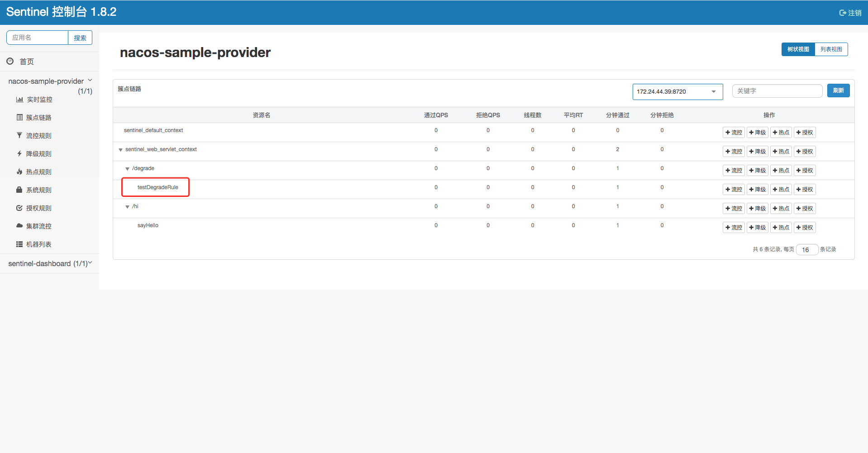Click the 刷新 refresh button

pos(838,91)
